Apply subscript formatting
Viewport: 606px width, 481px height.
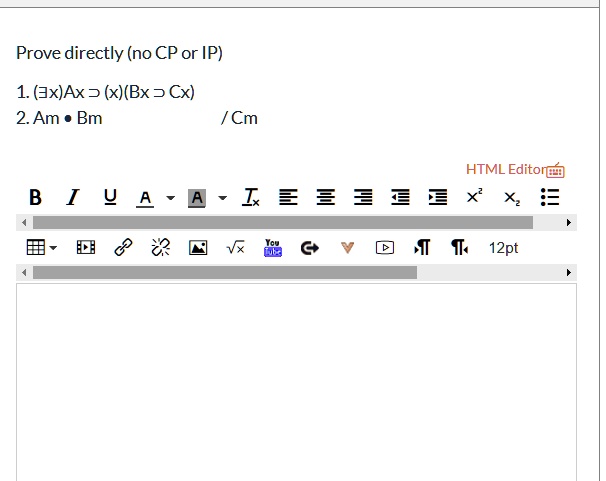(x=512, y=199)
